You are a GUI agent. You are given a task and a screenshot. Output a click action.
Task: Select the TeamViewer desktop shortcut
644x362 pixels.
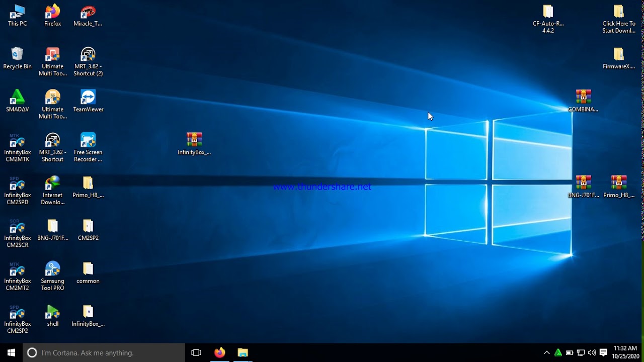pos(88,101)
